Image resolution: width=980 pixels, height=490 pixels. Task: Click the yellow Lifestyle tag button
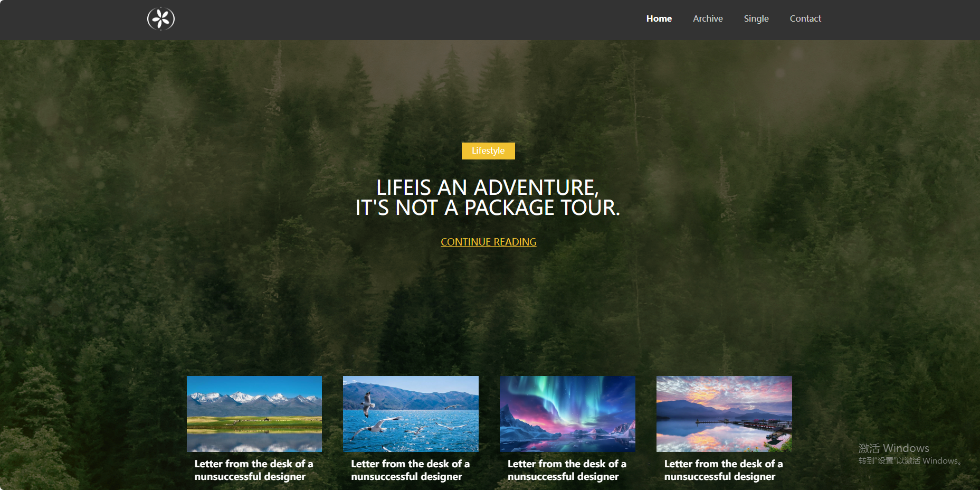488,151
